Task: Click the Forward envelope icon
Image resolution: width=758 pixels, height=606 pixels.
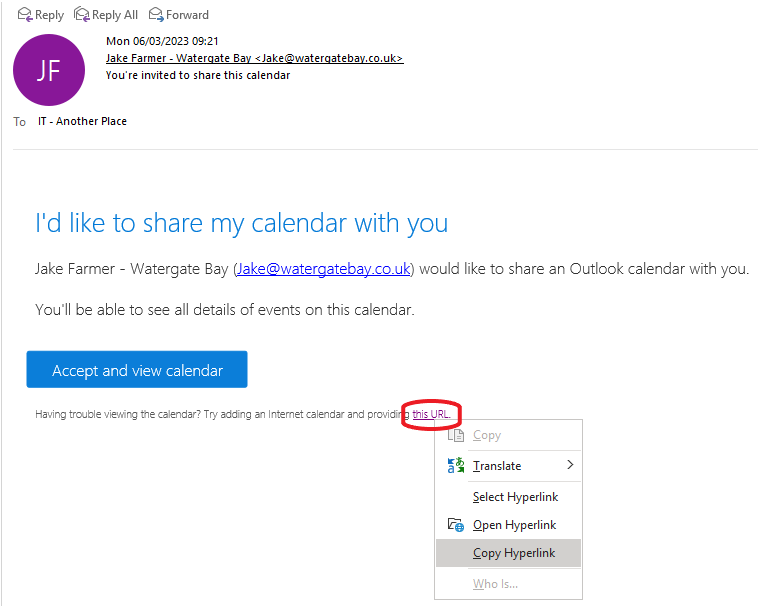Action: point(155,14)
